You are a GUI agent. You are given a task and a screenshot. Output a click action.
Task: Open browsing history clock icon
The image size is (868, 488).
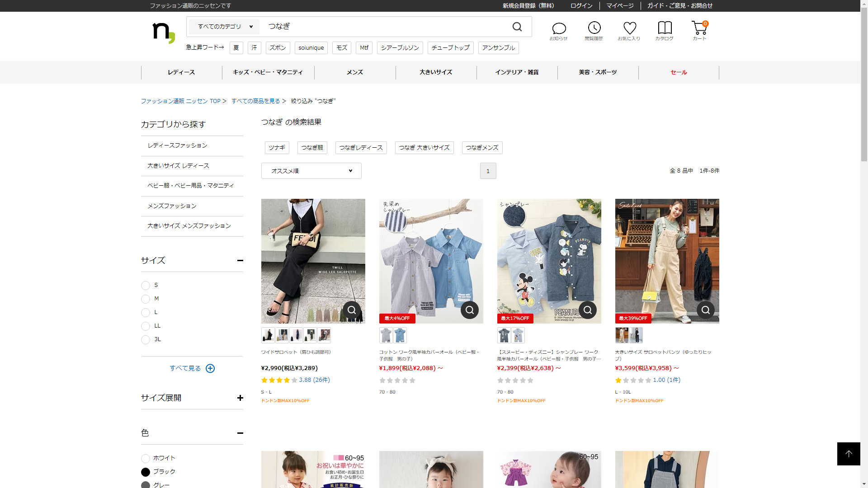(594, 28)
